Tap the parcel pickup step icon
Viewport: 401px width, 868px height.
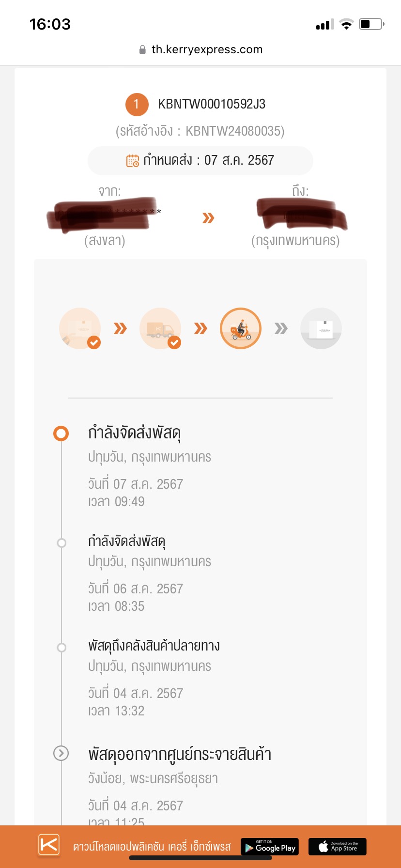(x=80, y=328)
